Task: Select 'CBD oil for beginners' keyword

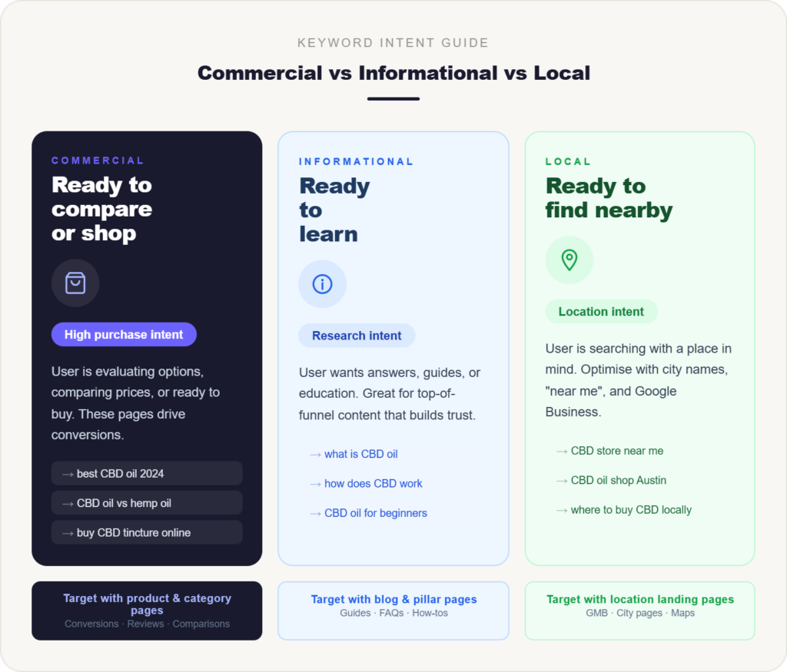Action: pyautogui.click(x=375, y=513)
